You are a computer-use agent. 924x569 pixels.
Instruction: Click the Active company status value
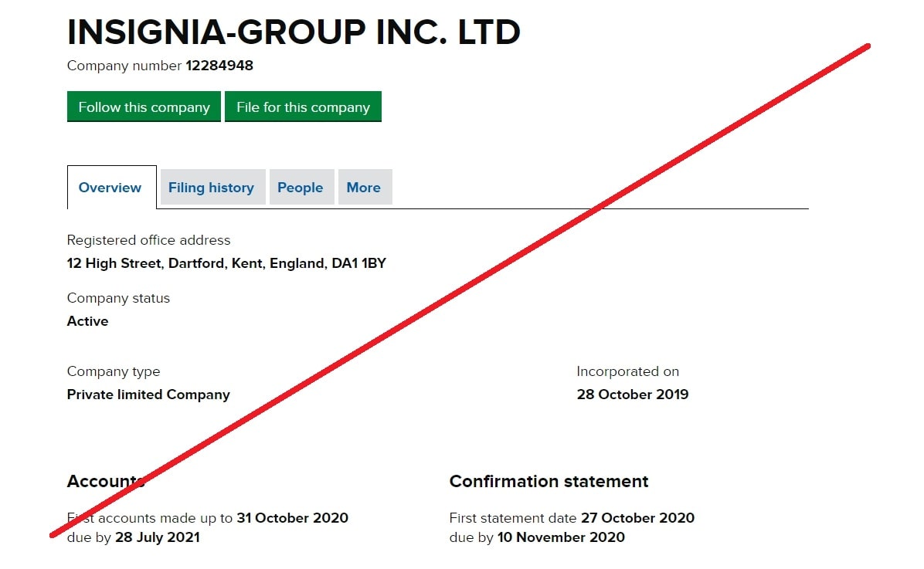(88, 321)
